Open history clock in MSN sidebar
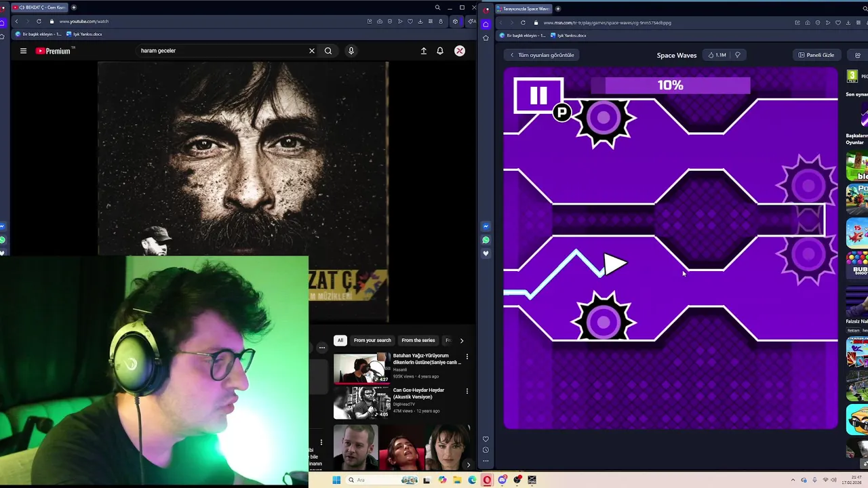Screen dimensions: 868x488 486,450
